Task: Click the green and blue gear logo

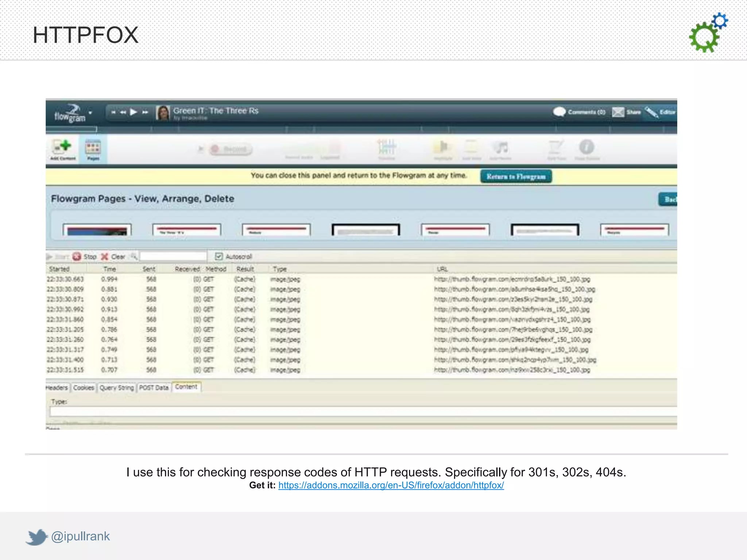Action: click(708, 33)
